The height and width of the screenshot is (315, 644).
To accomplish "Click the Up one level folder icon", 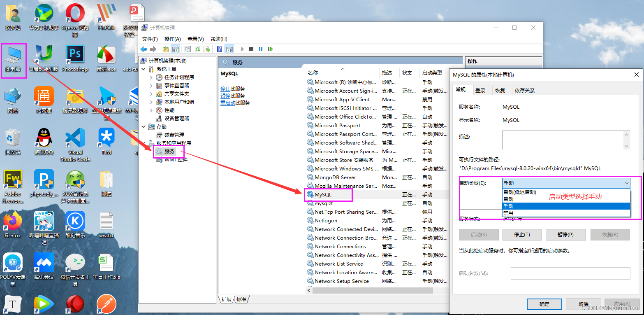I will 166,49.
